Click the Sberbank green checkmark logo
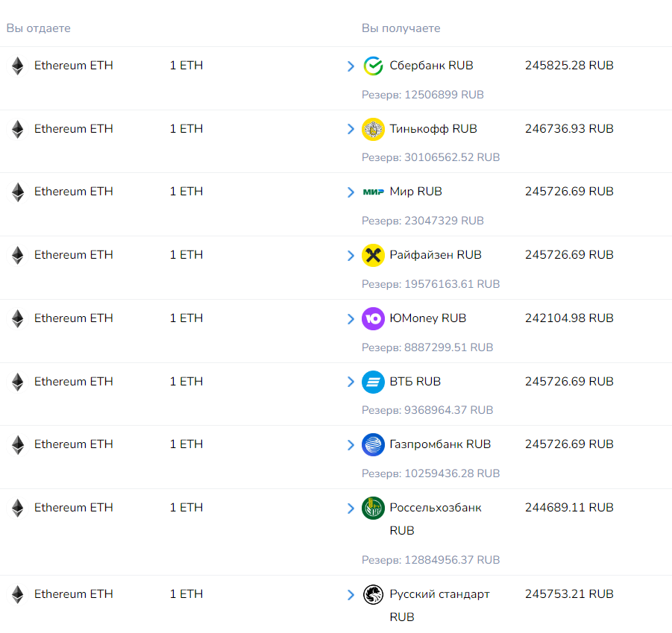 tap(373, 66)
